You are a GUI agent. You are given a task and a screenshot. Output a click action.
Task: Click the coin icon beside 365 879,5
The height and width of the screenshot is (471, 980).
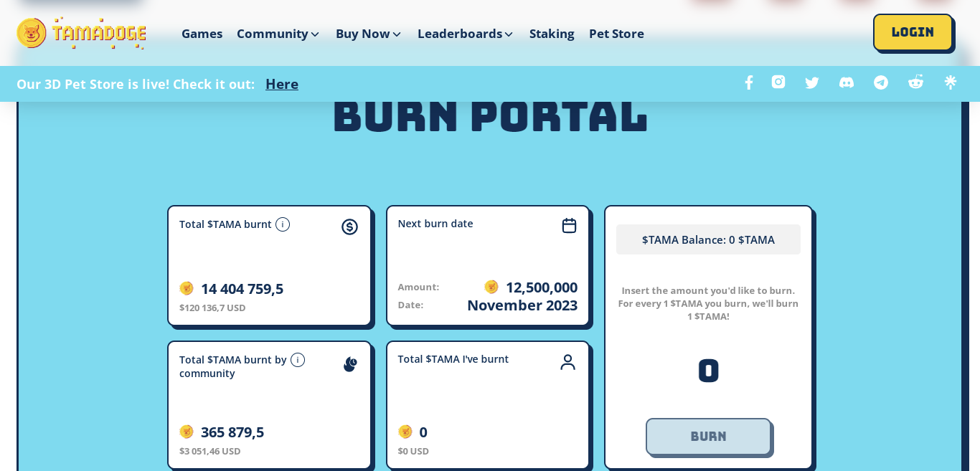coord(187,432)
